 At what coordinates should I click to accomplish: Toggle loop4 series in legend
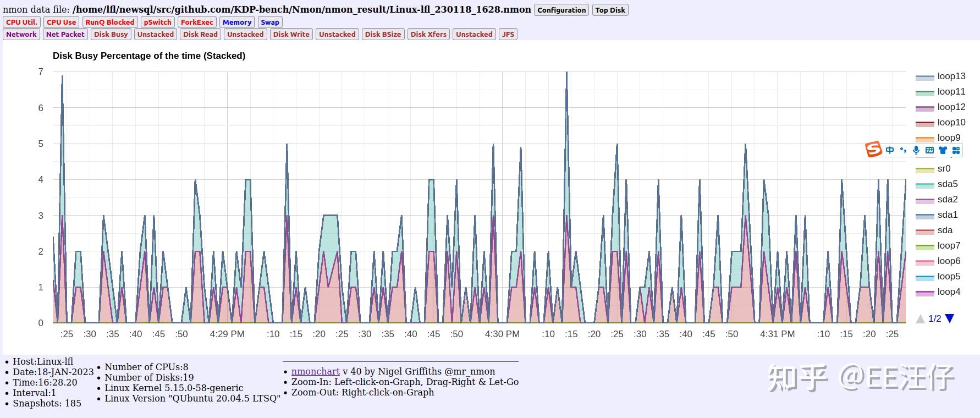coord(938,292)
